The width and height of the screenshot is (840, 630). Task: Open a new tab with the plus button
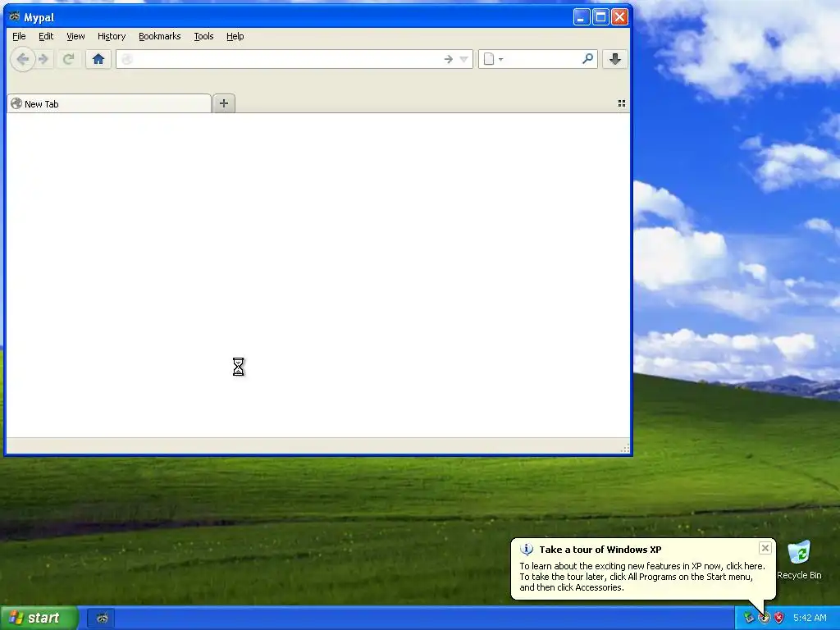[224, 103]
